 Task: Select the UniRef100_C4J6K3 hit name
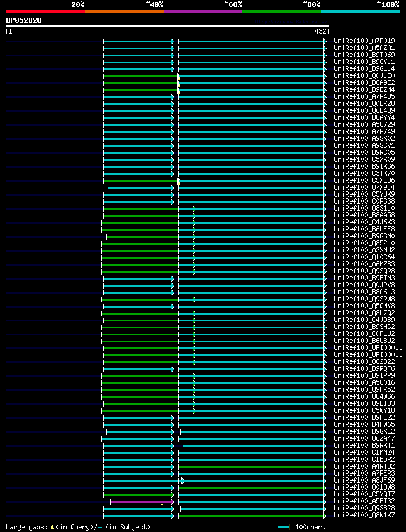point(364,222)
